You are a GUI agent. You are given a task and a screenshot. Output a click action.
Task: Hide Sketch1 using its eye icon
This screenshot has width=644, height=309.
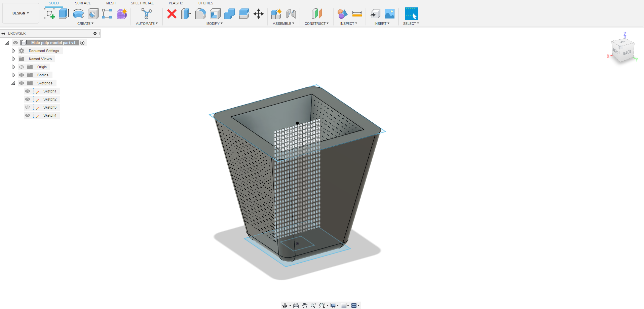pos(28,91)
